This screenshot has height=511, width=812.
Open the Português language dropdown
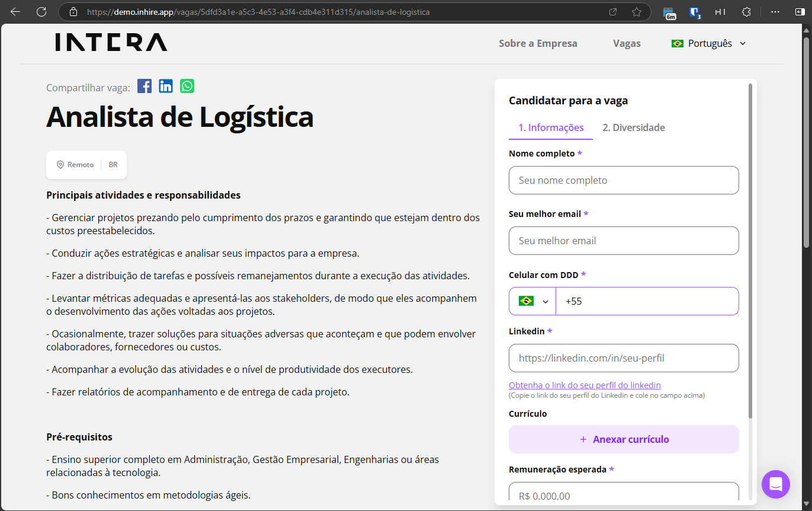point(709,43)
